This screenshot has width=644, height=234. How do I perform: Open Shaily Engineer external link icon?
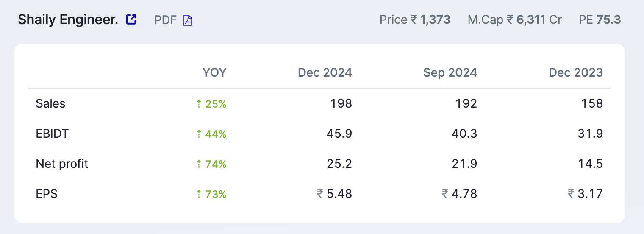131,19
